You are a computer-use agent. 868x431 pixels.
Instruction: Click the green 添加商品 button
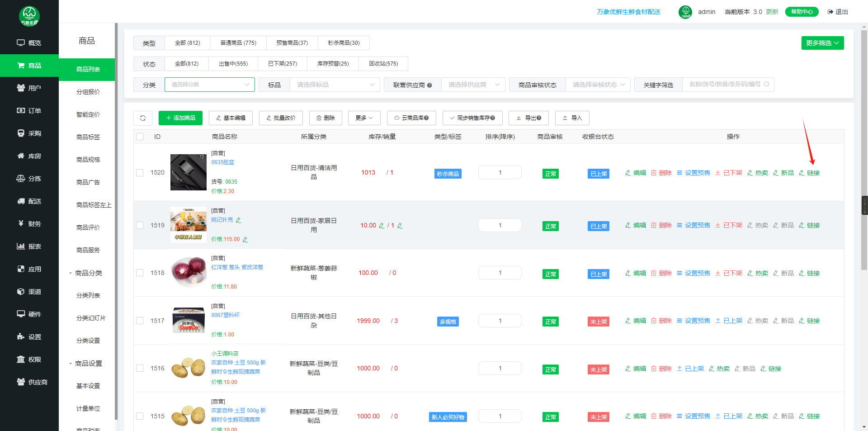click(x=180, y=118)
